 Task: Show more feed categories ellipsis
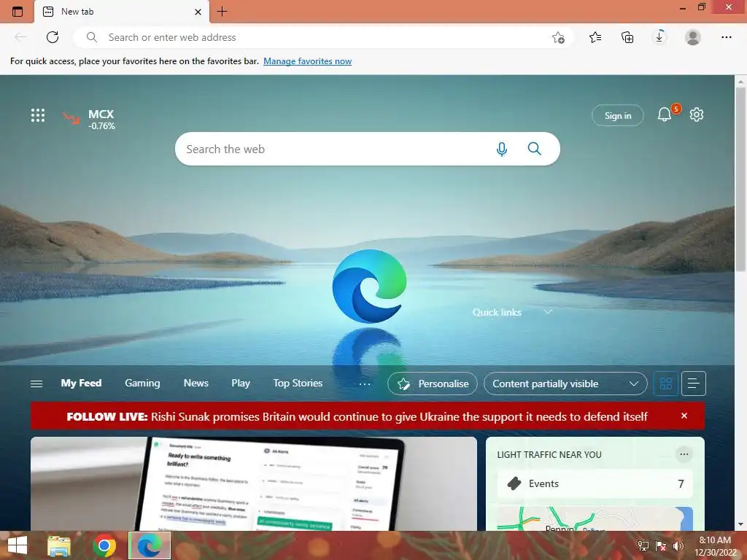(365, 384)
